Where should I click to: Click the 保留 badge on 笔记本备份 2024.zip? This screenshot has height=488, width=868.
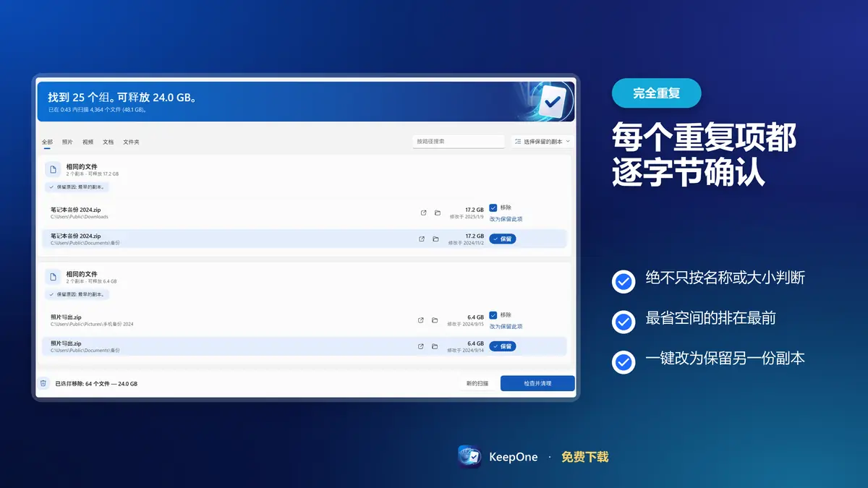coord(503,239)
